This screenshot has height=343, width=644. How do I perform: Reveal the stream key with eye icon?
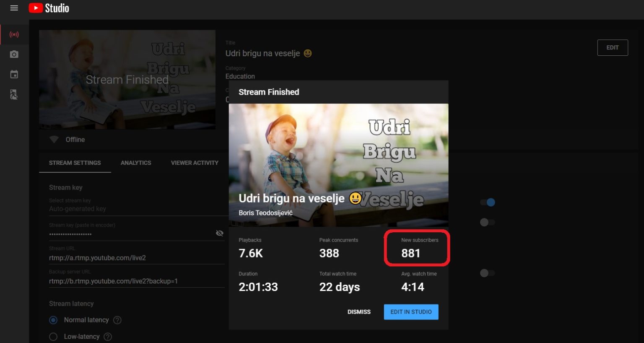pos(219,233)
